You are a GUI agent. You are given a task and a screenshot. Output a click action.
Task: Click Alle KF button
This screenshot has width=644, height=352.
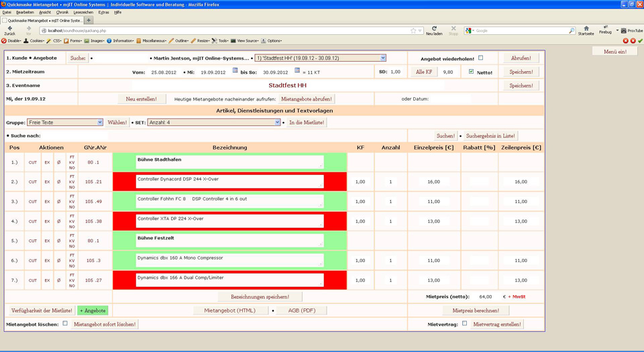[424, 72]
